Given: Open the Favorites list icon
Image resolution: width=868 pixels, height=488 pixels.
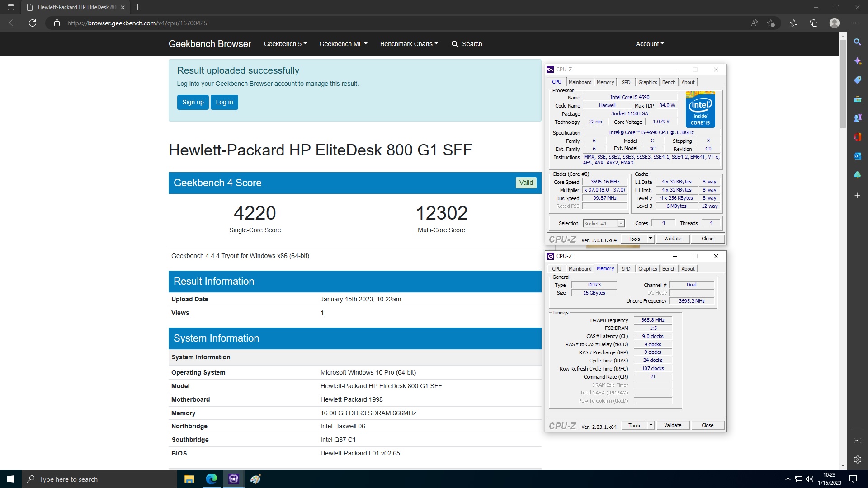Looking at the screenshot, I should [x=794, y=23].
